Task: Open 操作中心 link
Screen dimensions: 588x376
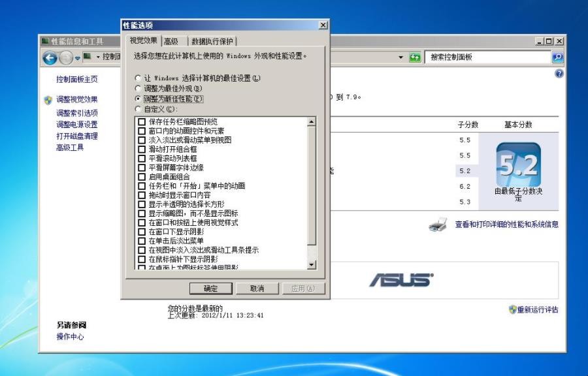Action: coord(70,337)
